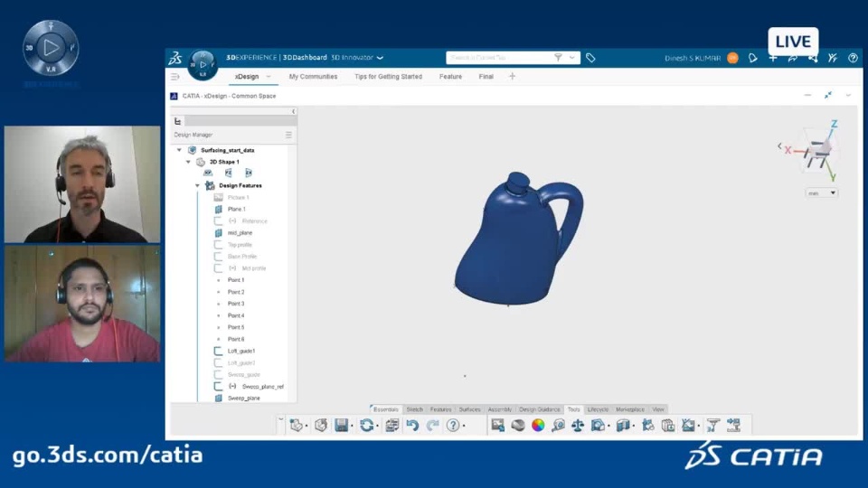Screen dimensions: 868x488
Task: Collapse the Design Manager side panel
Action: (293, 111)
